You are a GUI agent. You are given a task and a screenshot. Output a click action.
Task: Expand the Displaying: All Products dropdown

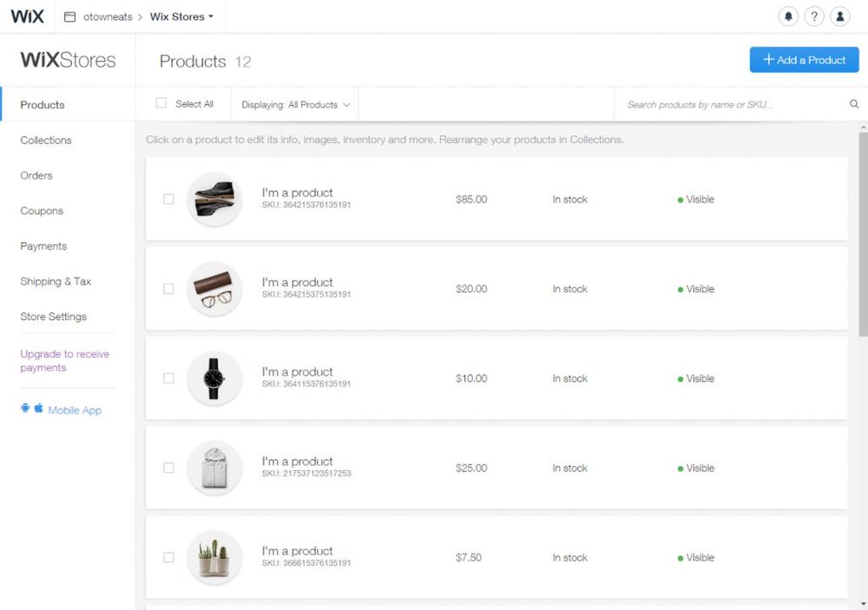pos(296,105)
